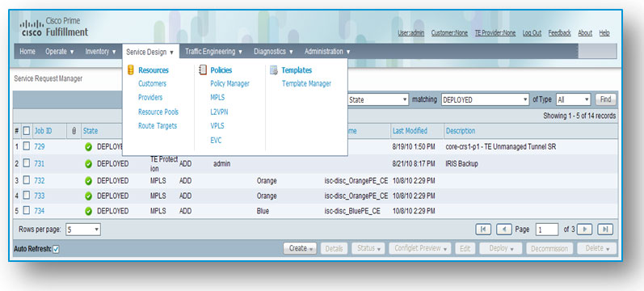Check the box for job 731
644x291 pixels.
(27, 163)
